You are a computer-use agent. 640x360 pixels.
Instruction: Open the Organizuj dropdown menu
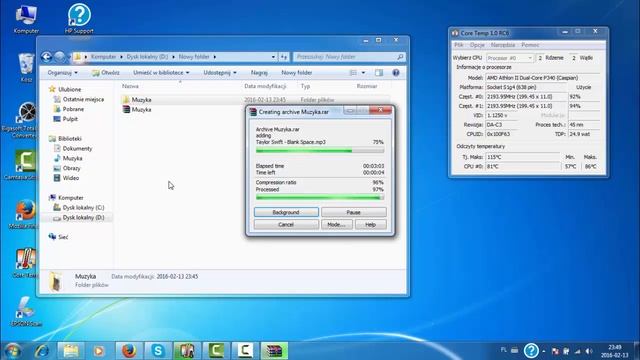[x=62, y=73]
